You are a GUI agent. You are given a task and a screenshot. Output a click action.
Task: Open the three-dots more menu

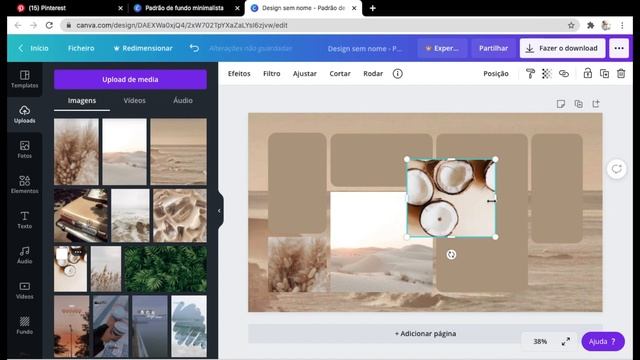click(x=619, y=48)
